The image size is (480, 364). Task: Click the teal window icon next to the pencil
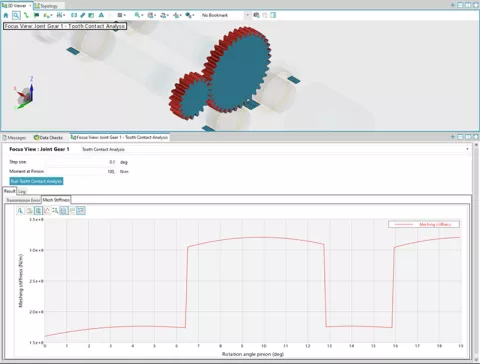pos(91,15)
